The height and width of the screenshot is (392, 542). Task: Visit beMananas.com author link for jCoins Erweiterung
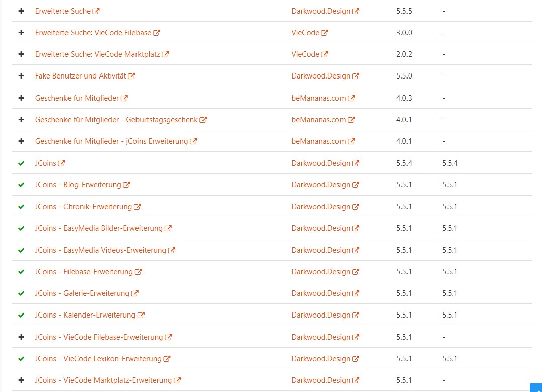pyautogui.click(x=318, y=141)
